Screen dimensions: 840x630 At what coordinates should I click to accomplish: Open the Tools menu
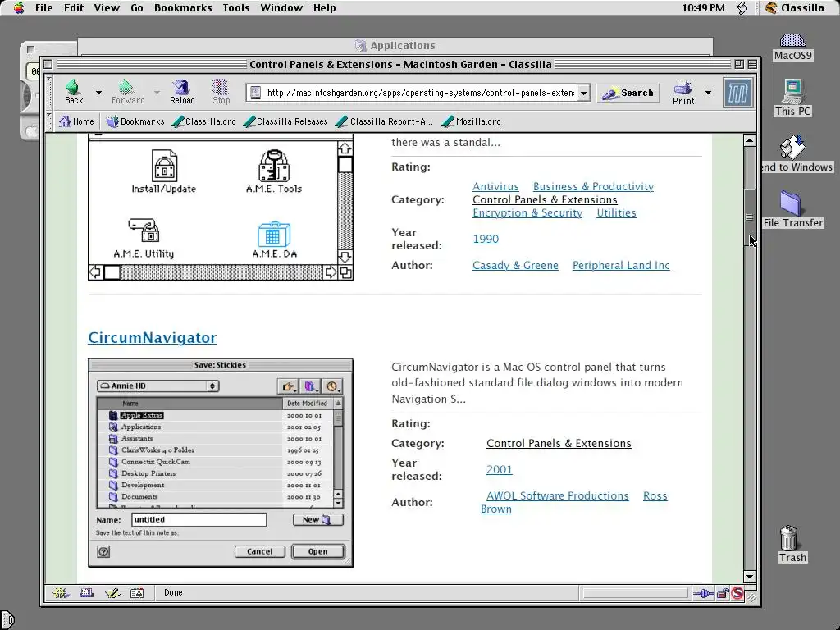(236, 7)
